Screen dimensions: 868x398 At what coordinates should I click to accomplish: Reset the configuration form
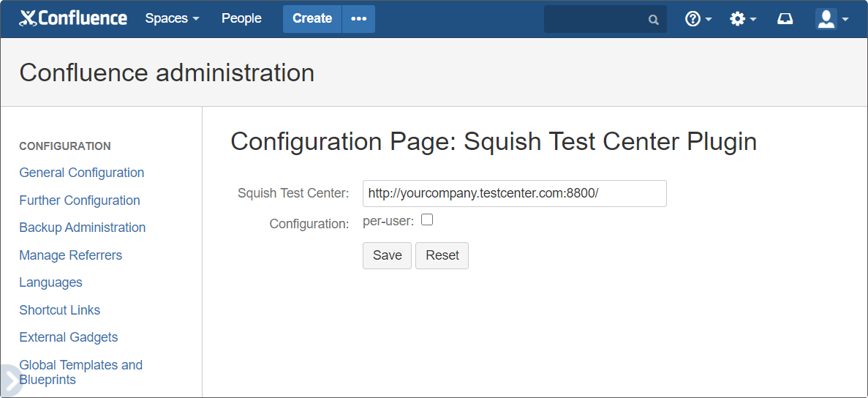[442, 255]
